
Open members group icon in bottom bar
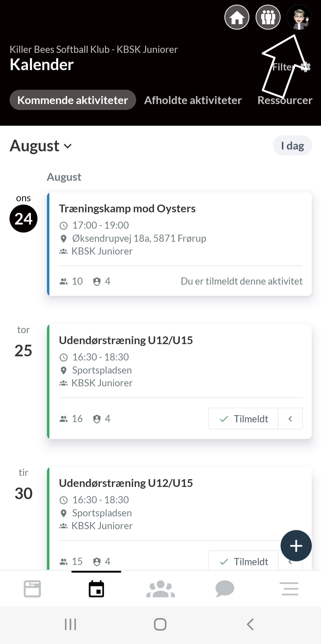click(x=160, y=589)
